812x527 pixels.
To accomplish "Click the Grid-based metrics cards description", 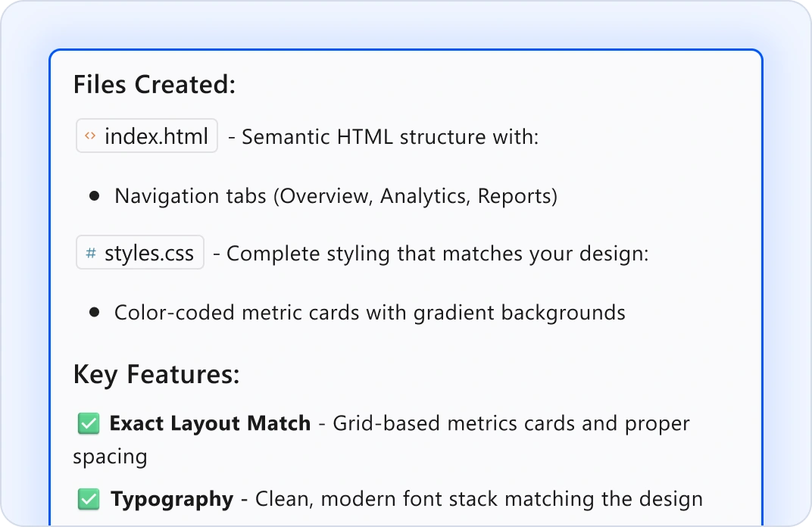I will pos(511,423).
